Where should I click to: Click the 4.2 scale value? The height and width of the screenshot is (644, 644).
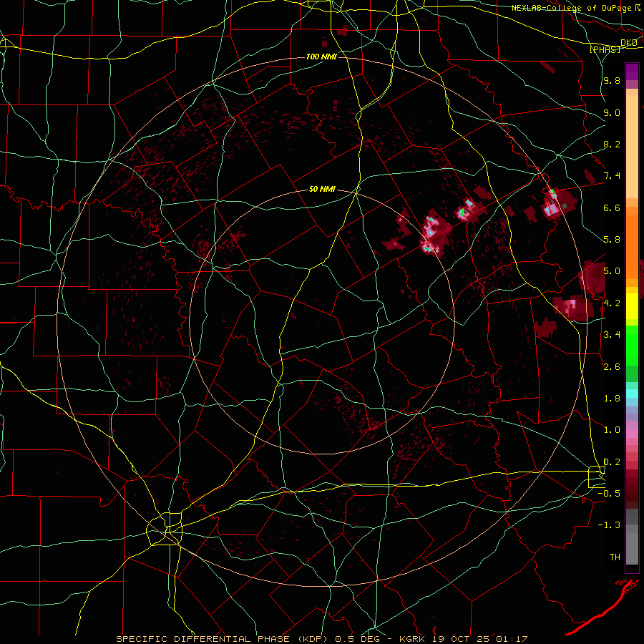612,303
